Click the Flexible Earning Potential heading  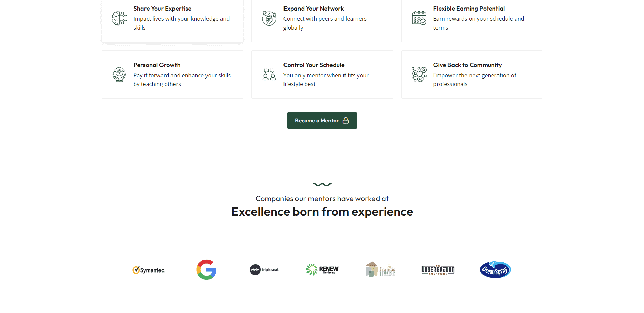(x=469, y=9)
